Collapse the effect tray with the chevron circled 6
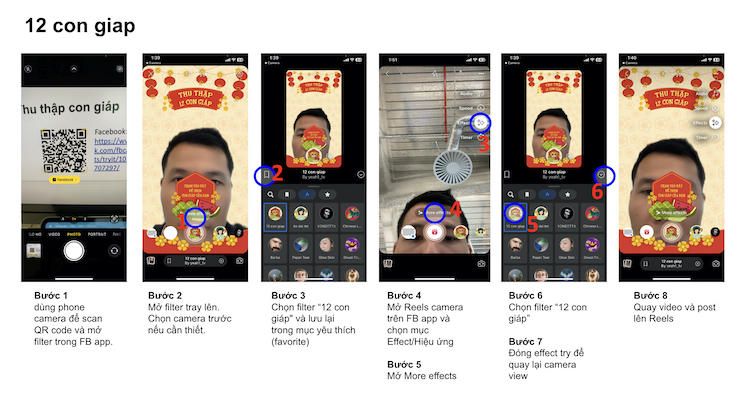 pos(601,175)
